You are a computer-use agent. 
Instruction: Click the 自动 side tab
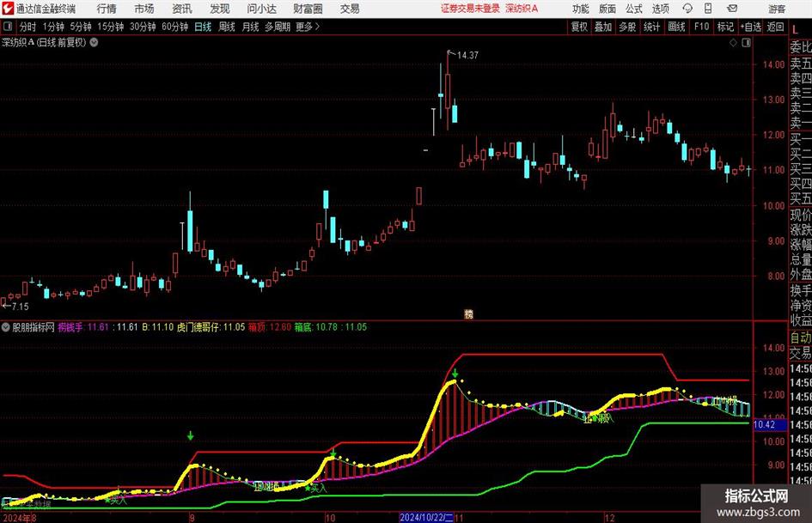801,338
